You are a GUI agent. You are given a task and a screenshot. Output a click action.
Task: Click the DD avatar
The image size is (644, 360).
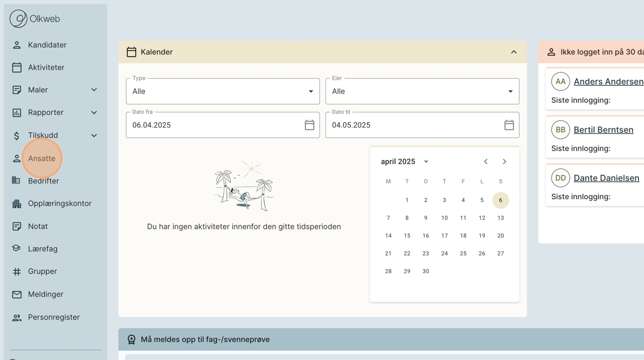click(x=561, y=178)
